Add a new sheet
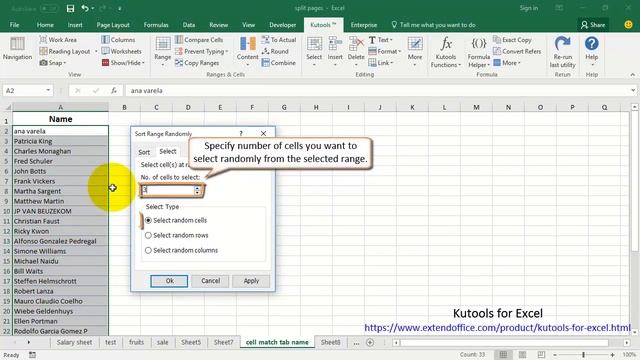Viewport: 640px width, 360px height. (x=370, y=342)
